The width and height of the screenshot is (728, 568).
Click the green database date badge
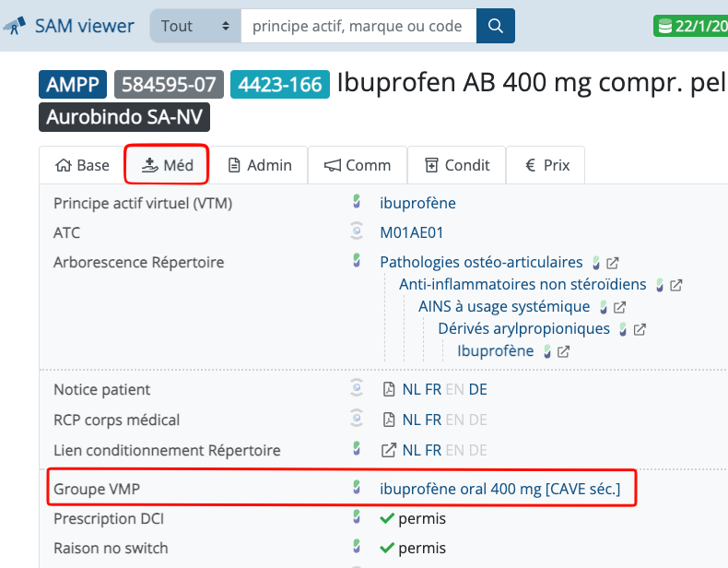pos(691,26)
